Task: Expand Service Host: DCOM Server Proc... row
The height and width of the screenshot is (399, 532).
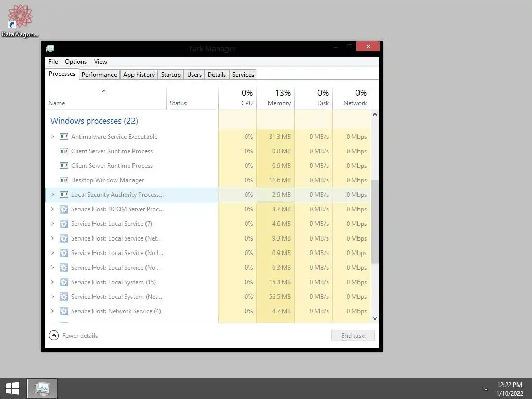Action: click(x=52, y=209)
